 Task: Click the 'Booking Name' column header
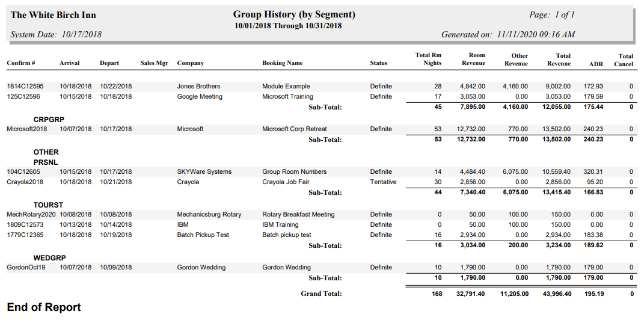(283, 63)
